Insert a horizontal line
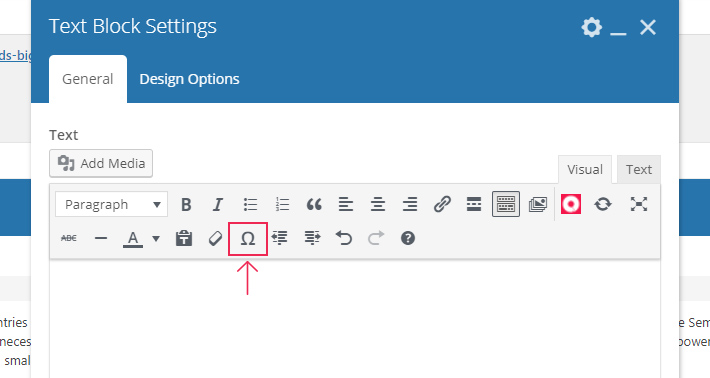The image size is (710, 378). click(101, 238)
